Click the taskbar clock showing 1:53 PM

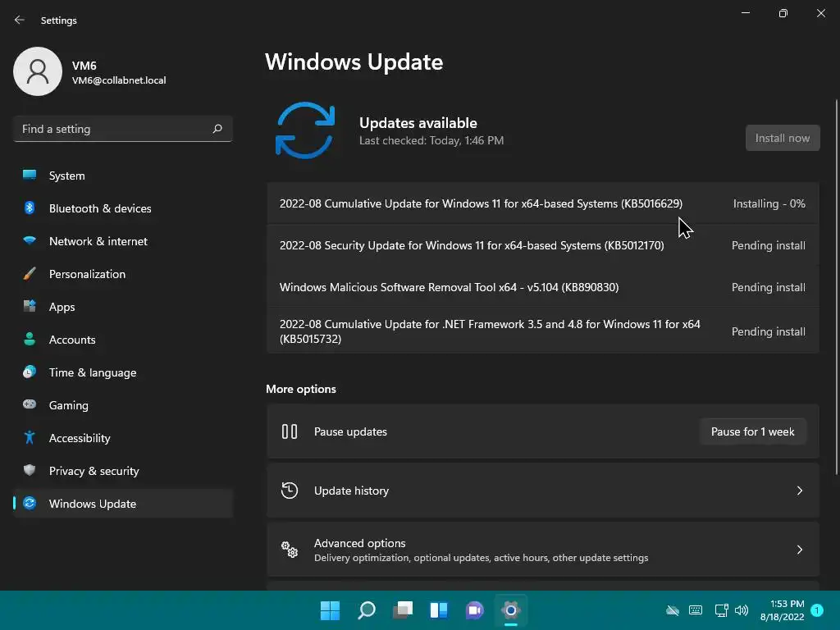782,610
